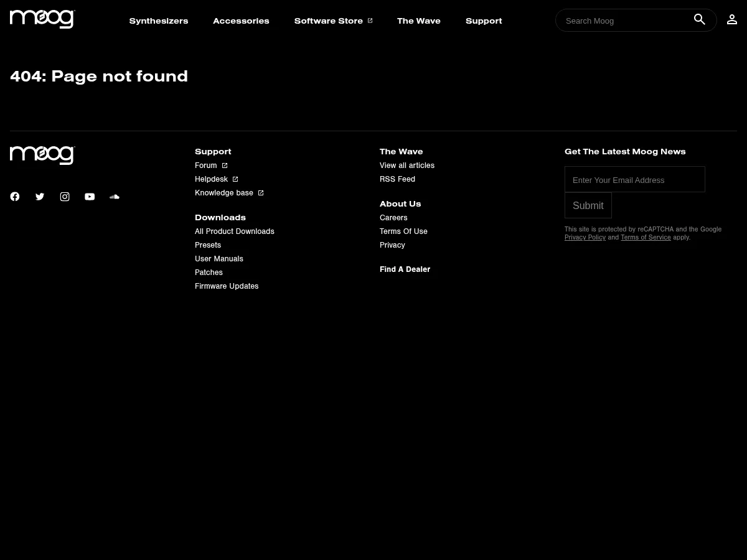Follow the Find A Dealer link

coord(405,269)
